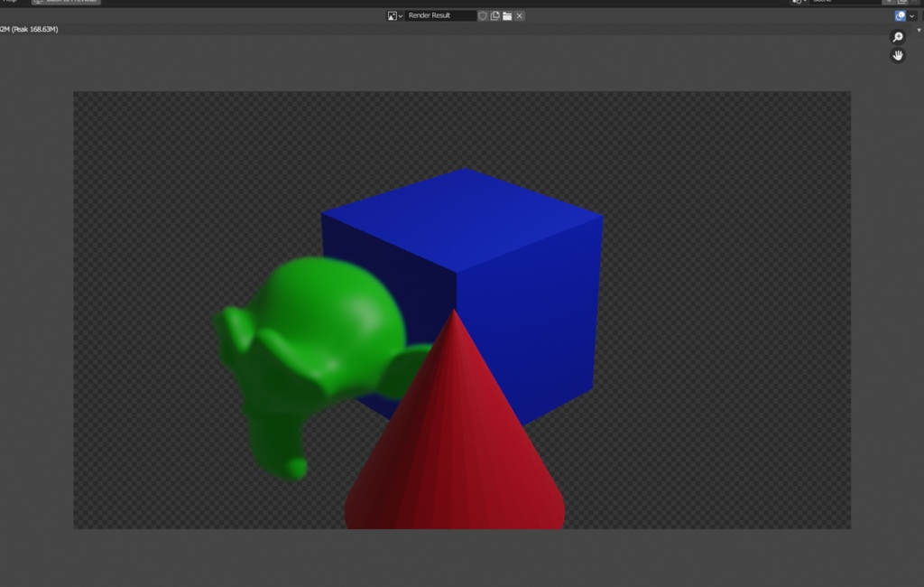The width and height of the screenshot is (924, 587).
Task: Expand the image selector dropdown arrow
Action: click(x=401, y=15)
